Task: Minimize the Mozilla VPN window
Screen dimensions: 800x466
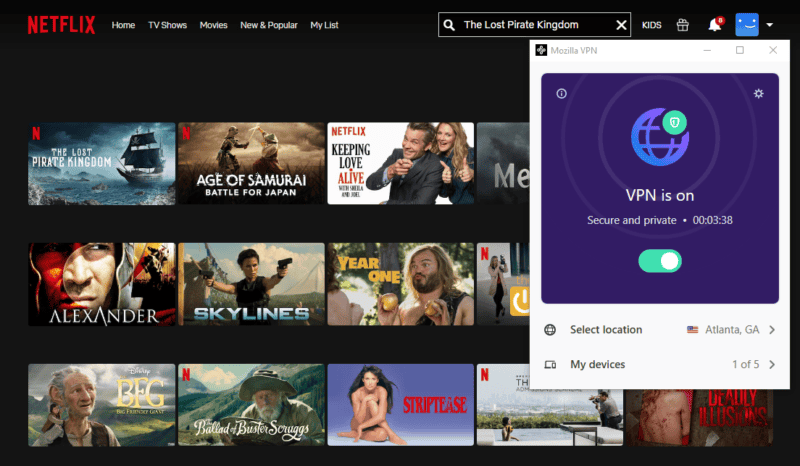Action: [x=707, y=50]
